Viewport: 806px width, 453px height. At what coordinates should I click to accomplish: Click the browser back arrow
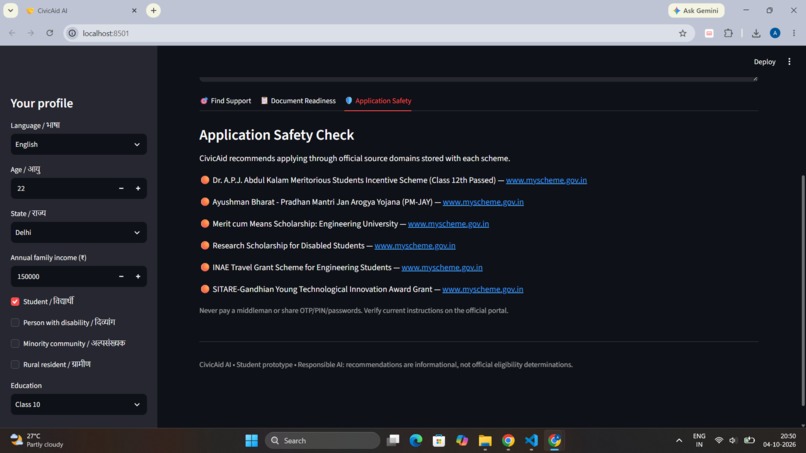coord(12,33)
